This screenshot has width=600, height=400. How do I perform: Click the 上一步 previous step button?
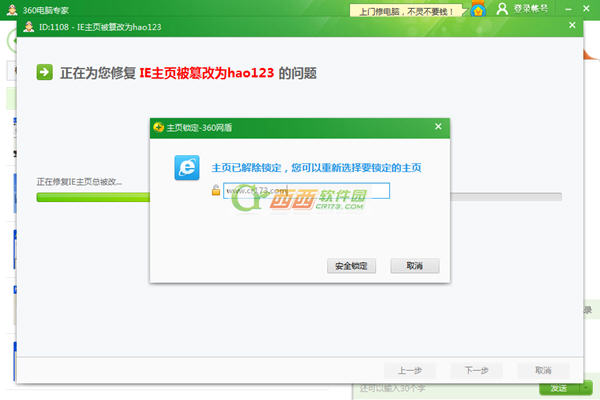point(410,370)
